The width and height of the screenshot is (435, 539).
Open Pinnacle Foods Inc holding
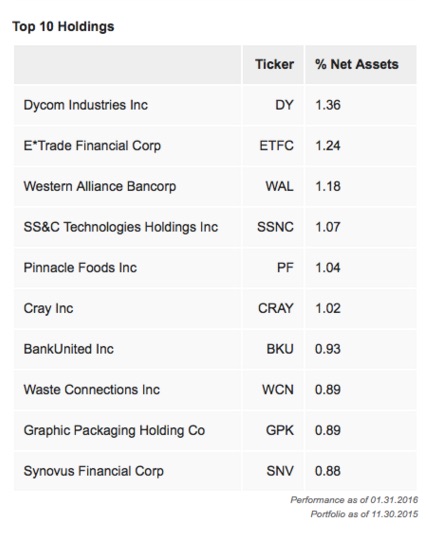(80, 267)
